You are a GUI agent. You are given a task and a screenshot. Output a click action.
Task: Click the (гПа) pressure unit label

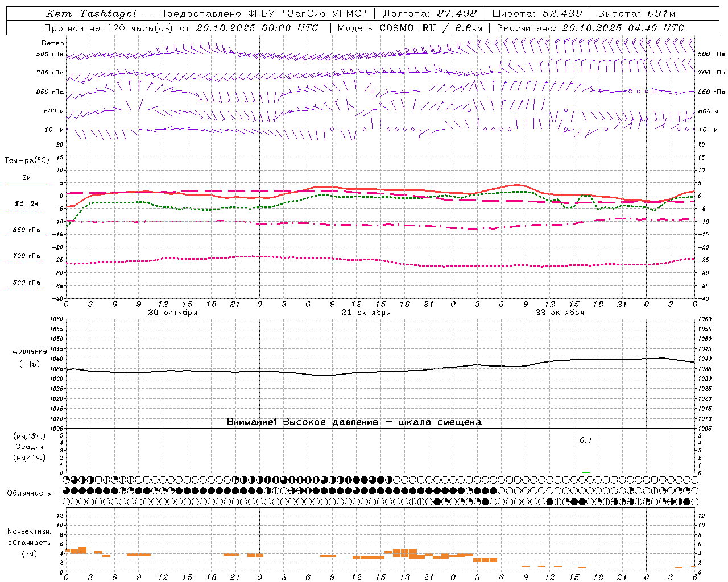30,364
